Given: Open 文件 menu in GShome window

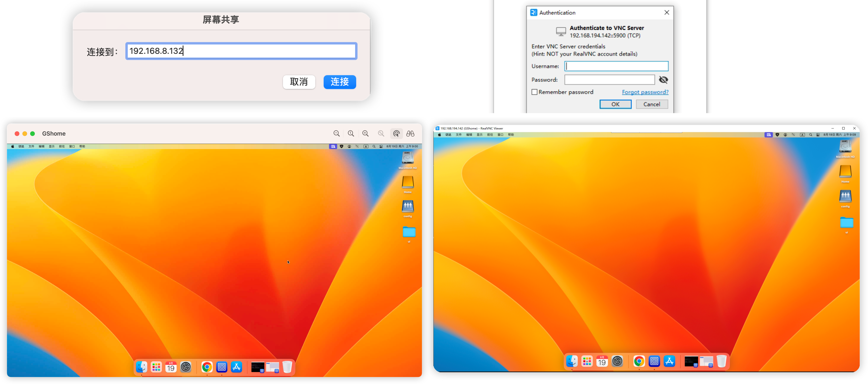Looking at the screenshot, I should pyautogui.click(x=31, y=146).
